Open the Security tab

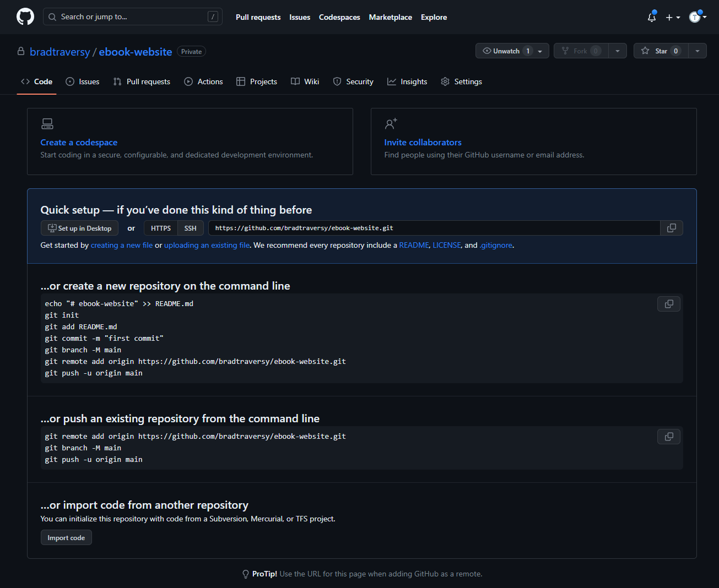point(353,81)
